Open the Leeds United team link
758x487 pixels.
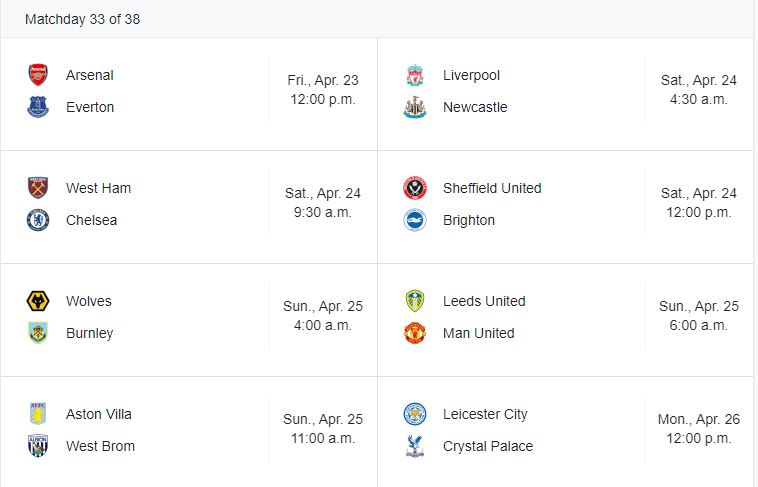[x=484, y=301]
